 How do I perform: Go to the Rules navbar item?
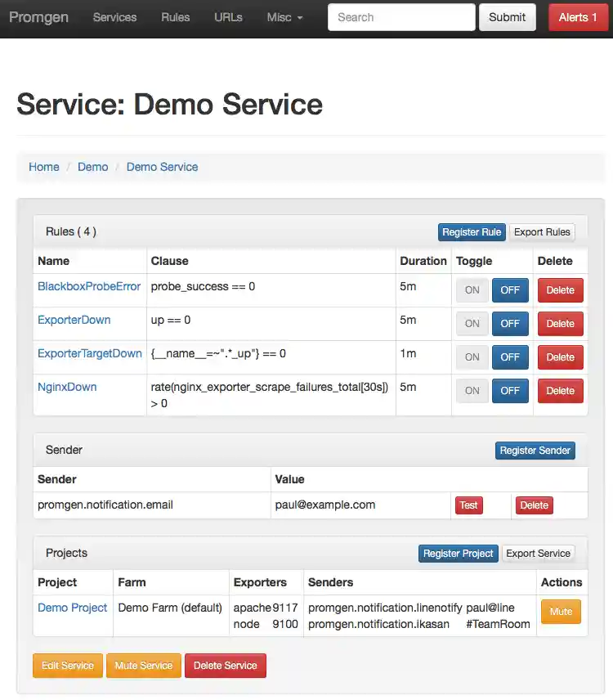coord(176,17)
